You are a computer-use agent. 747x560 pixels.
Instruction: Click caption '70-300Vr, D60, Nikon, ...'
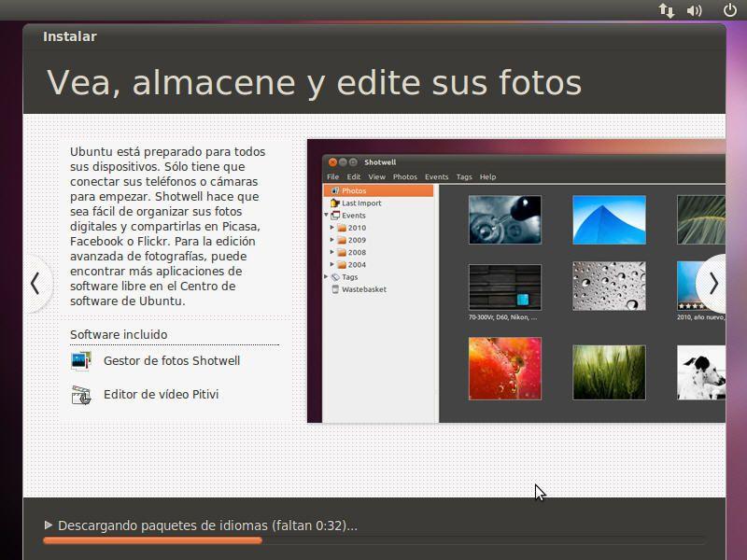pos(502,317)
